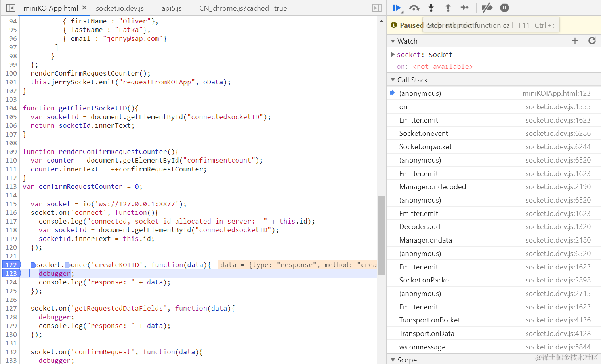Select the 'on: <not available>' watch expression
Image resolution: width=601 pixels, height=364 pixels.
tap(435, 66)
